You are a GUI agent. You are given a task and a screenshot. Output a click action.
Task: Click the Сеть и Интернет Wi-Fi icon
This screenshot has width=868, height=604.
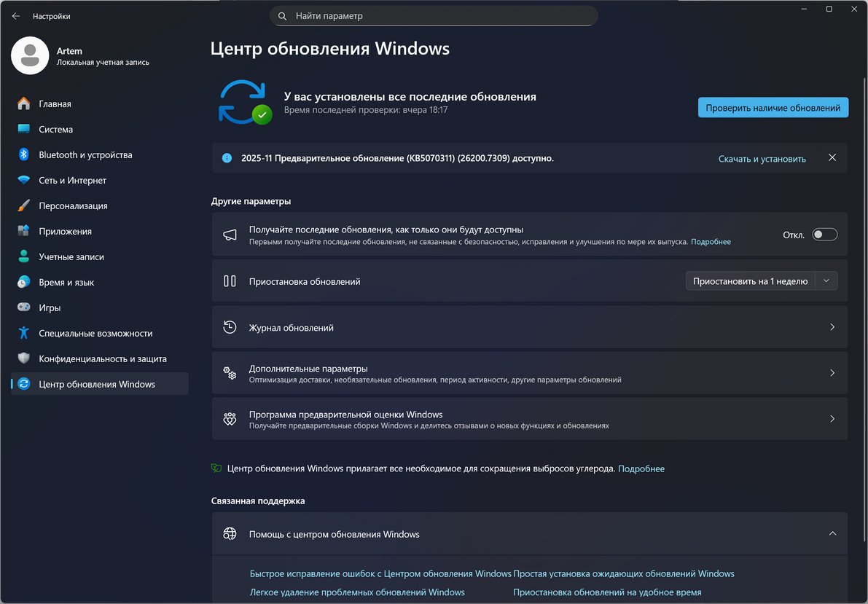pos(24,180)
